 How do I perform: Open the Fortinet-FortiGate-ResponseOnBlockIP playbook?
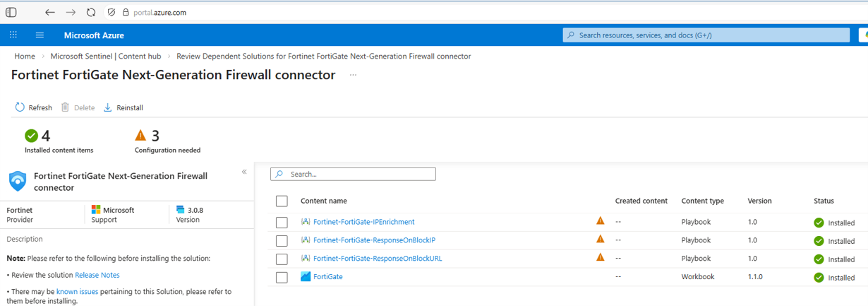374,240
